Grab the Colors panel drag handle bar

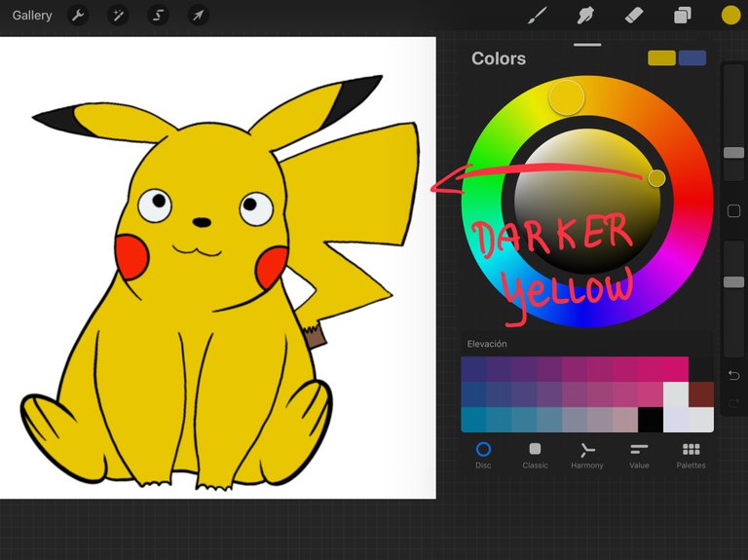(x=587, y=45)
